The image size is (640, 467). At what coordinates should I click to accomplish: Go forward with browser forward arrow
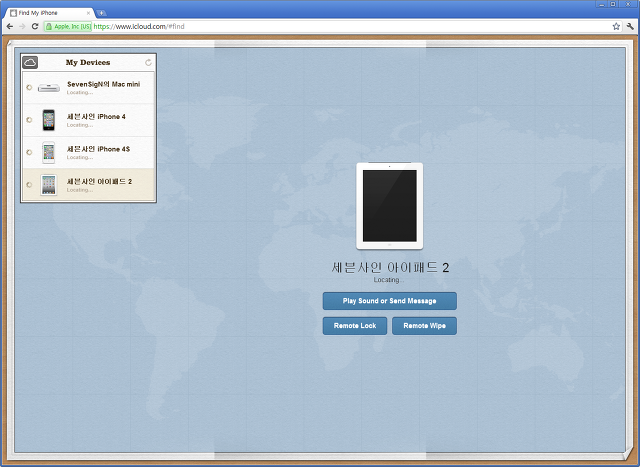click(x=22, y=27)
